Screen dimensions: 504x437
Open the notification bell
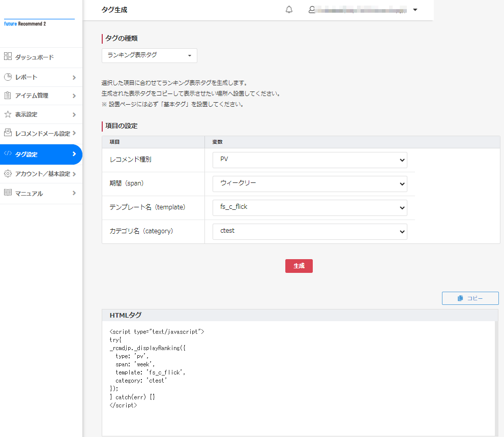click(289, 10)
